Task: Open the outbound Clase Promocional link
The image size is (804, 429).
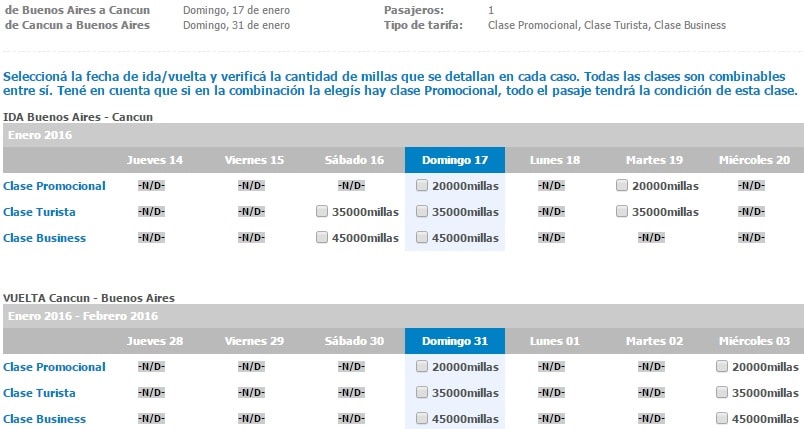Action: (x=54, y=186)
